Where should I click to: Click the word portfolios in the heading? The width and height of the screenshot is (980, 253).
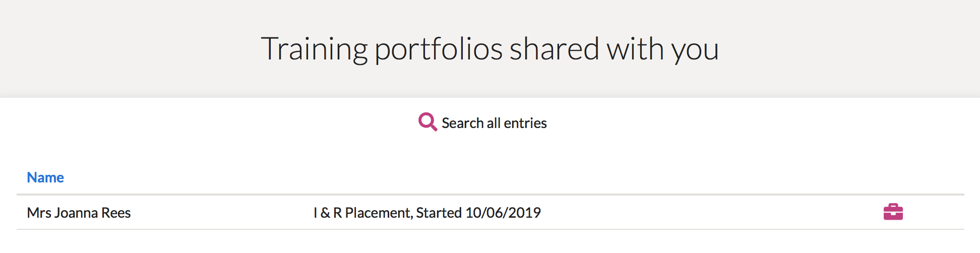pyautogui.click(x=439, y=49)
